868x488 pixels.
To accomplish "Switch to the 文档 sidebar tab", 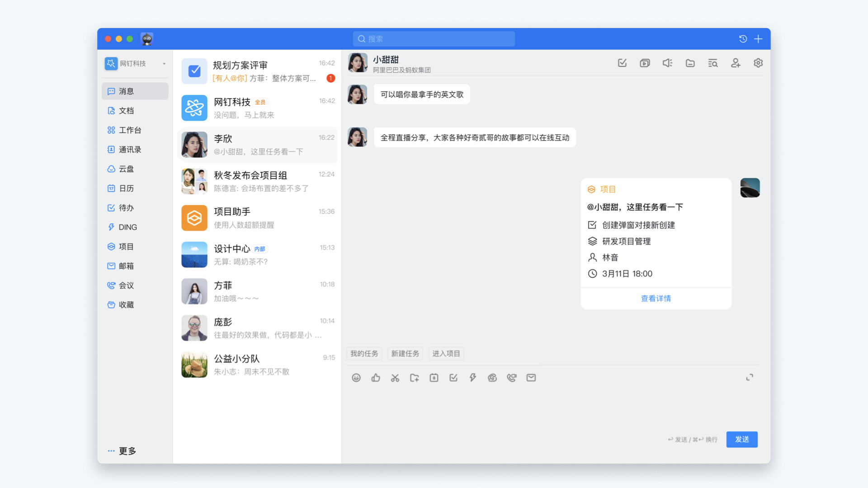I will (126, 111).
